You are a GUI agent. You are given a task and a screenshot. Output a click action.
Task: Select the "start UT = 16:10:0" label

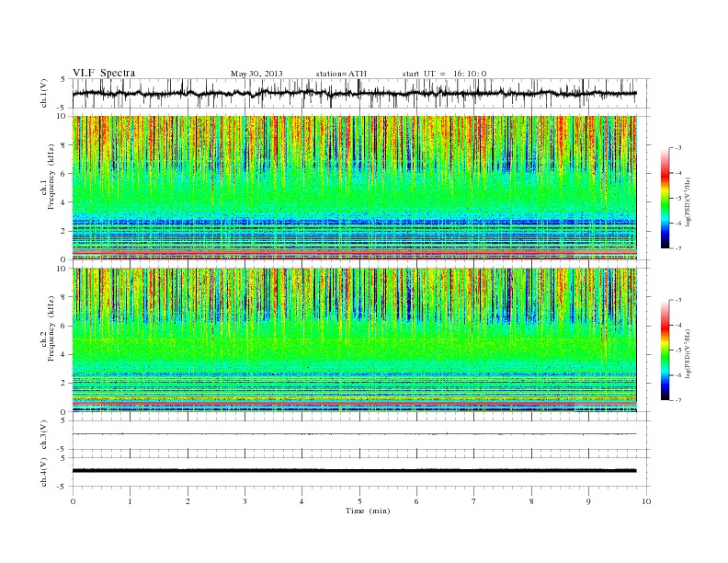pos(444,74)
